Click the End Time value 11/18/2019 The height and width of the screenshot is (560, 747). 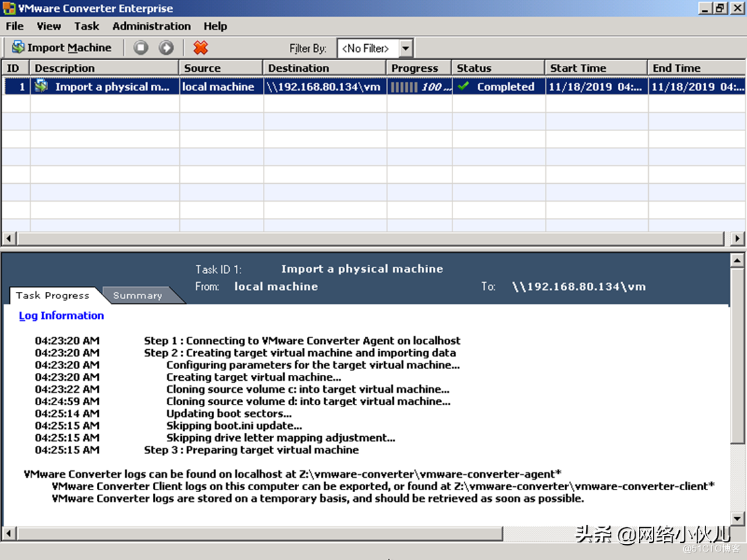[x=698, y=87]
